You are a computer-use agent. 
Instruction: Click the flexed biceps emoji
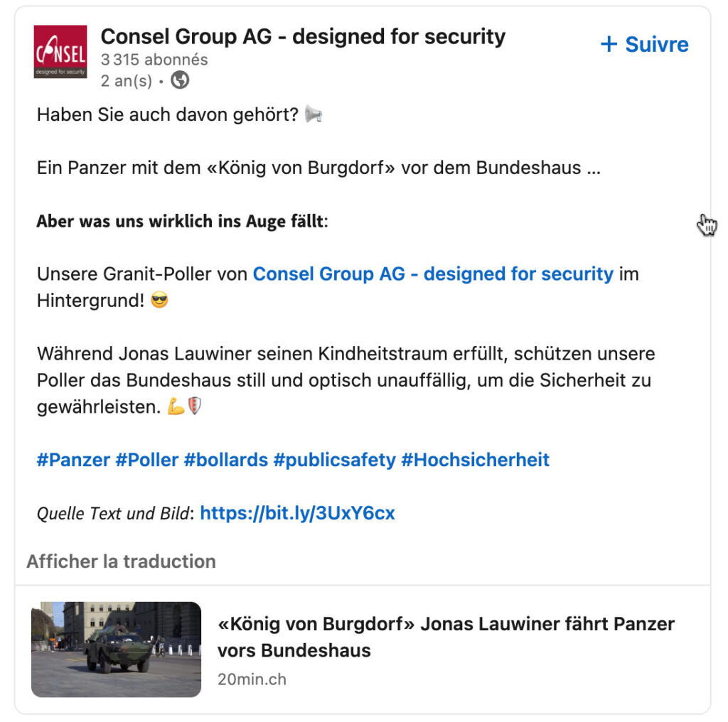click(x=176, y=407)
